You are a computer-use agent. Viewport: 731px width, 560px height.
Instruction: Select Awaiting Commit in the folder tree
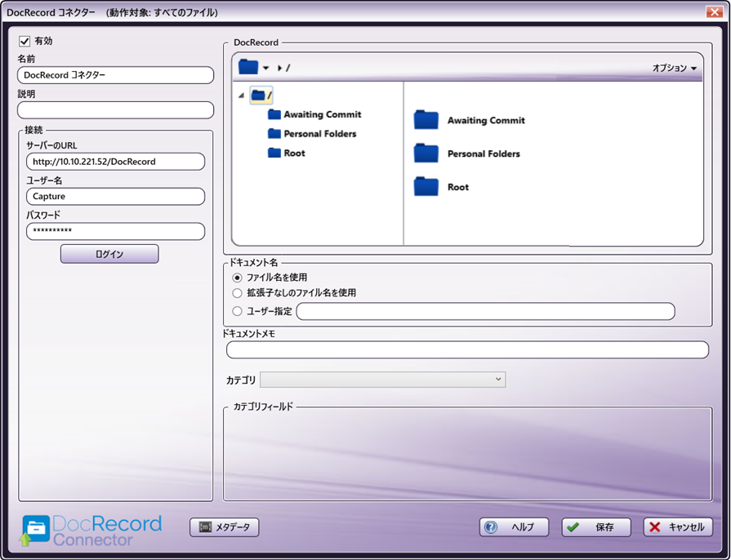click(x=314, y=114)
